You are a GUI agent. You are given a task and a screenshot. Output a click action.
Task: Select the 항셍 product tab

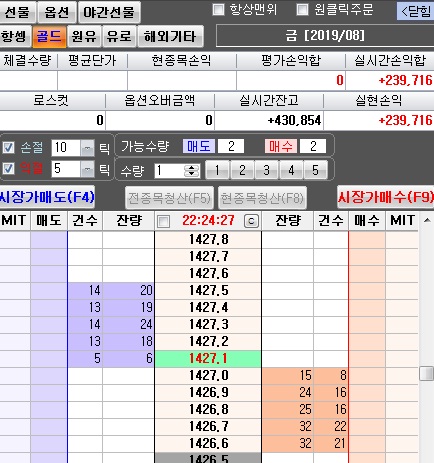(15, 36)
